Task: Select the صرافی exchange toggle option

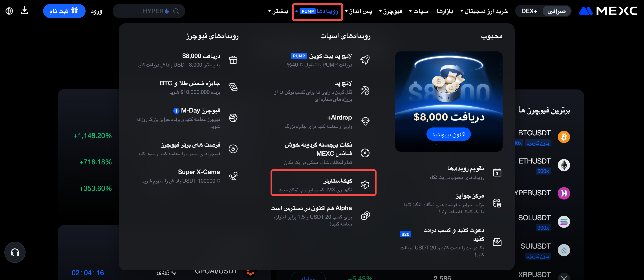Action: coord(556,11)
